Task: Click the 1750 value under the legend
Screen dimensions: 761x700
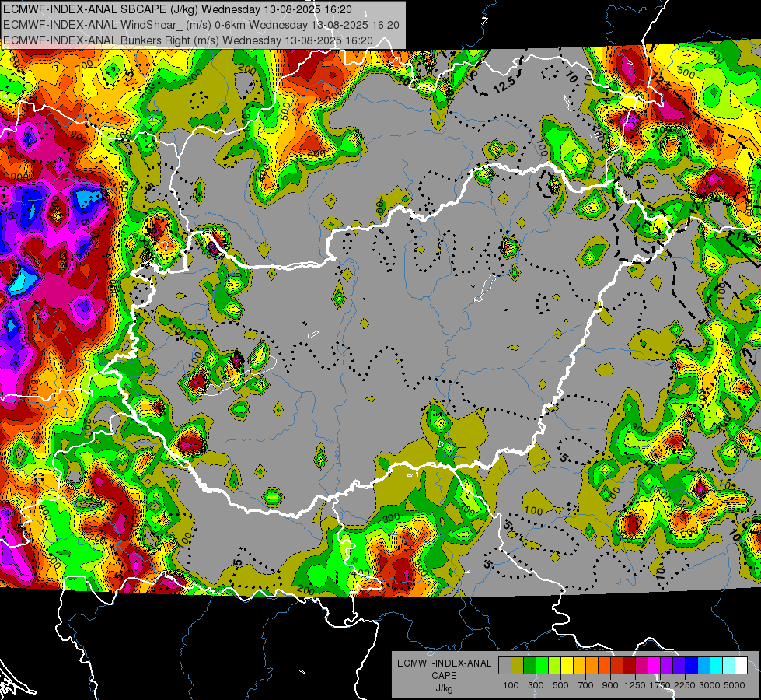Action: [660, 685]
